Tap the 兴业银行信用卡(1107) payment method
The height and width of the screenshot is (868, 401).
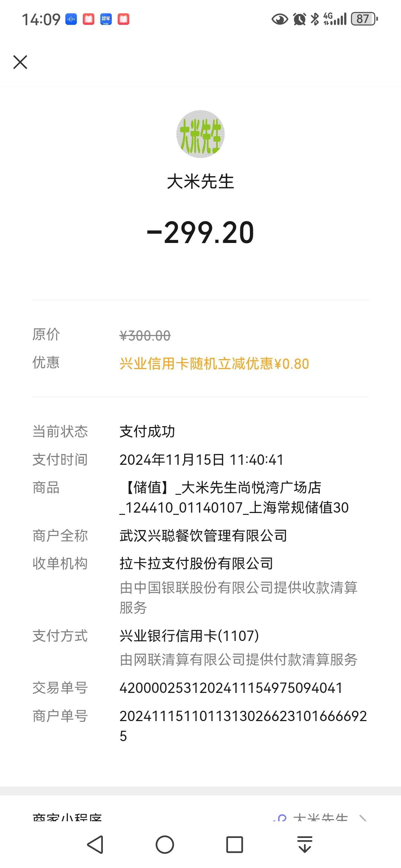189,636
